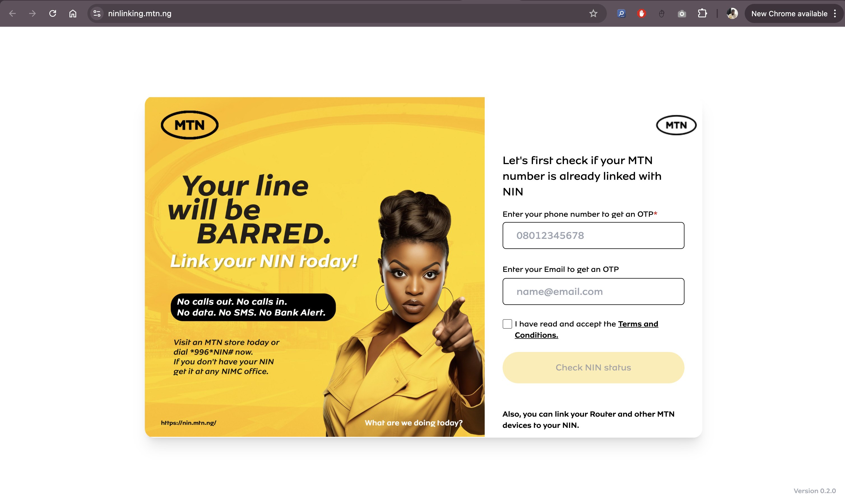Click the camera screenshot extension icon
Image resolution: width=845 pixels, height=504 pixels.
pyautogui.click(x=682, y=14)
